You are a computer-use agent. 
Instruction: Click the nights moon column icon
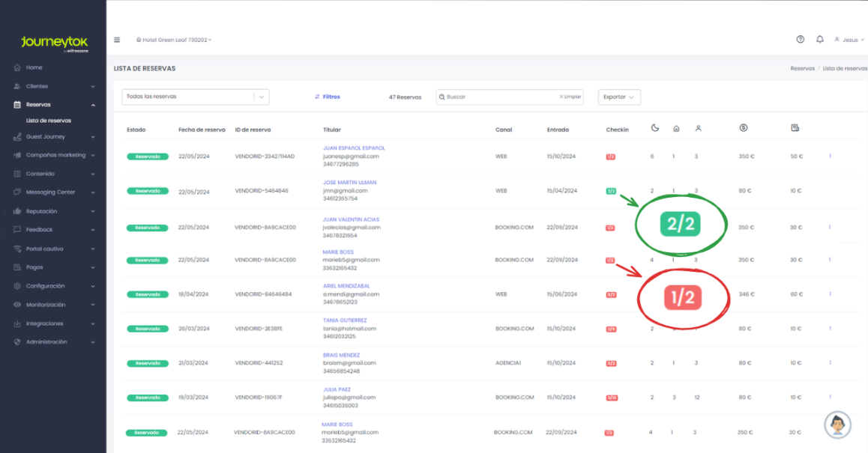click(654, 128)
